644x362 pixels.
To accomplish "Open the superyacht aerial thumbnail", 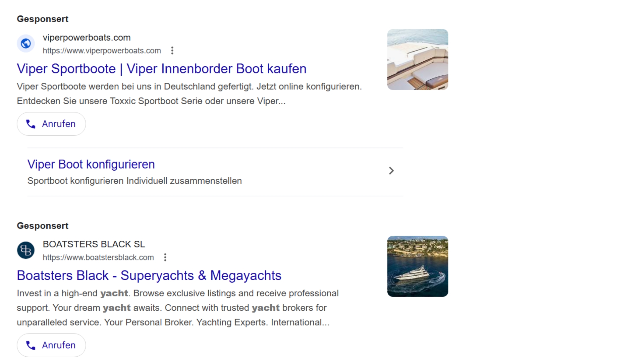I will click(x=418, y=266).
